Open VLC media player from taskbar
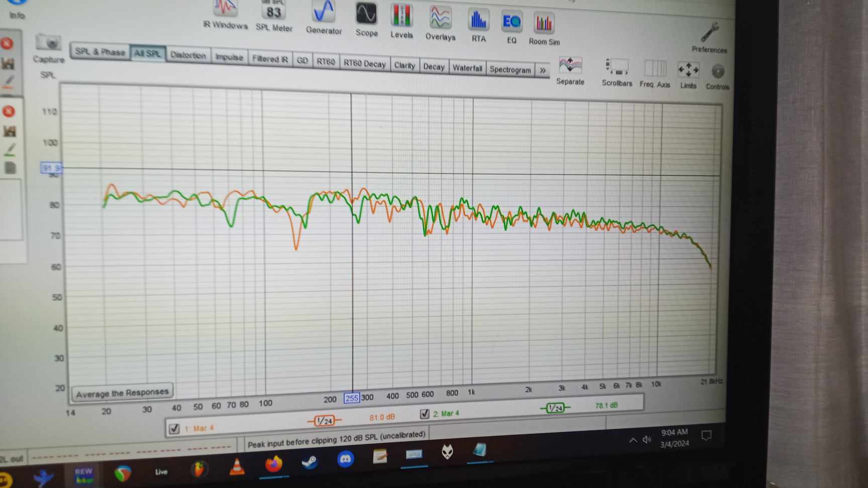The height and width of the screenshot is (488, 868). tap(237, 466)
